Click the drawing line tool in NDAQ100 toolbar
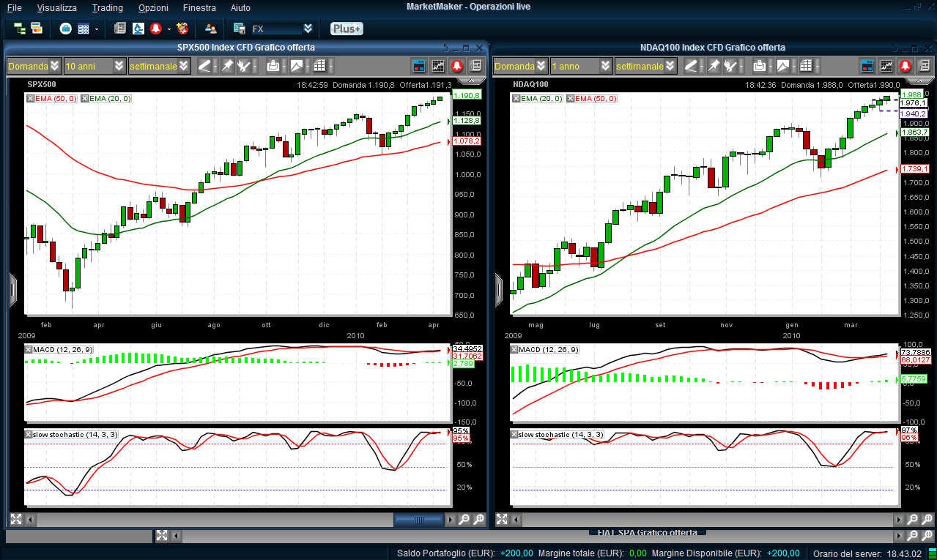Viewport: 937px width, 560px height. [x=690, y=66]
